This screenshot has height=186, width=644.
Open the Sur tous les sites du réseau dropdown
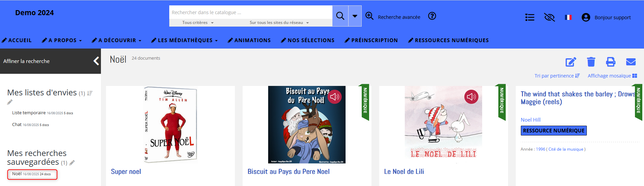(x=279, y=23)
